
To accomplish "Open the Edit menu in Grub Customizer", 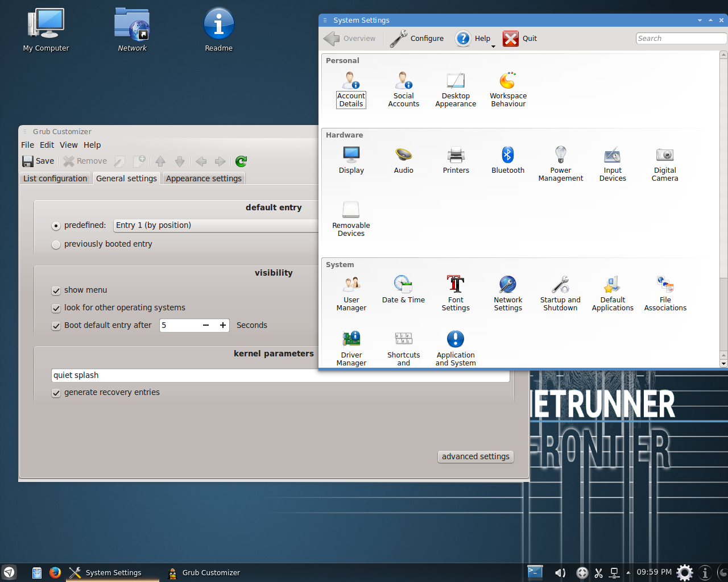I will pos(47,145).
